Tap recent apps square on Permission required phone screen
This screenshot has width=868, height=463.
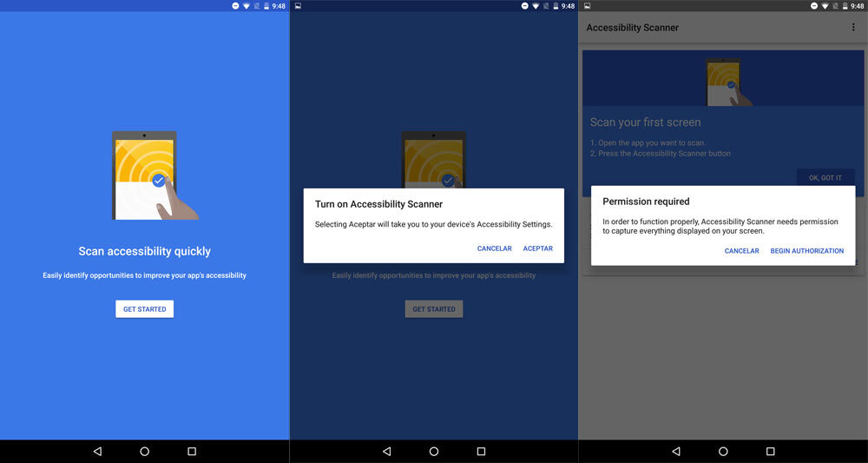(x=770, y=452)
